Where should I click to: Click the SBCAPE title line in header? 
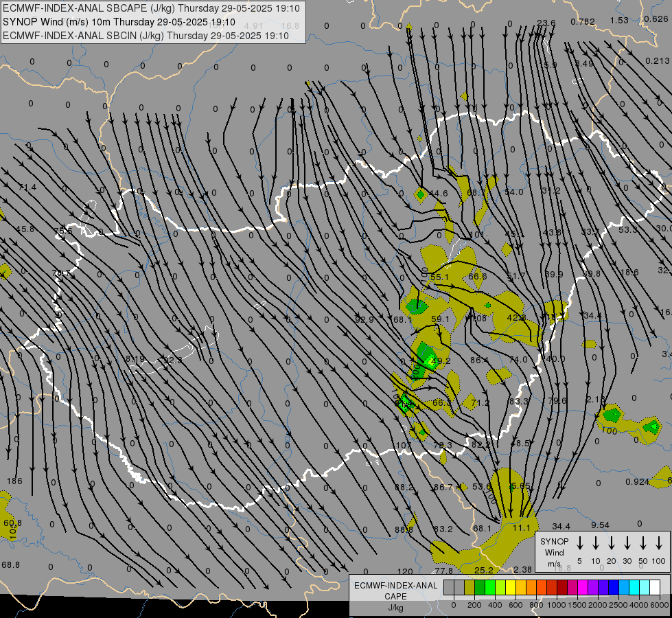click(x=151, y=8)
